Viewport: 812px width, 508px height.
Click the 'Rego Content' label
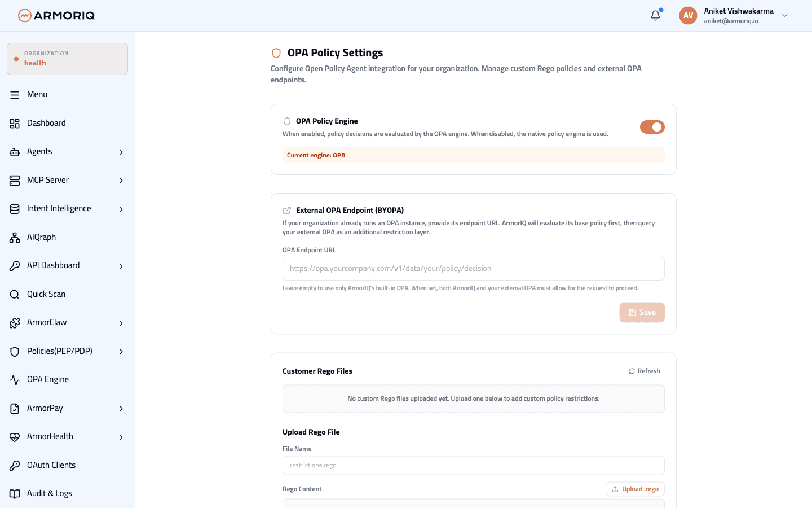[302, 489]
